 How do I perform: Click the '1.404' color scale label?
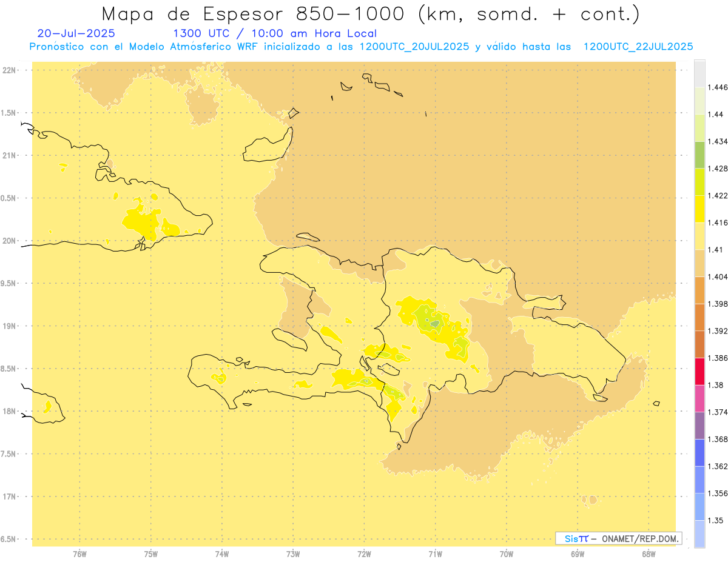[x=718, y=276]
